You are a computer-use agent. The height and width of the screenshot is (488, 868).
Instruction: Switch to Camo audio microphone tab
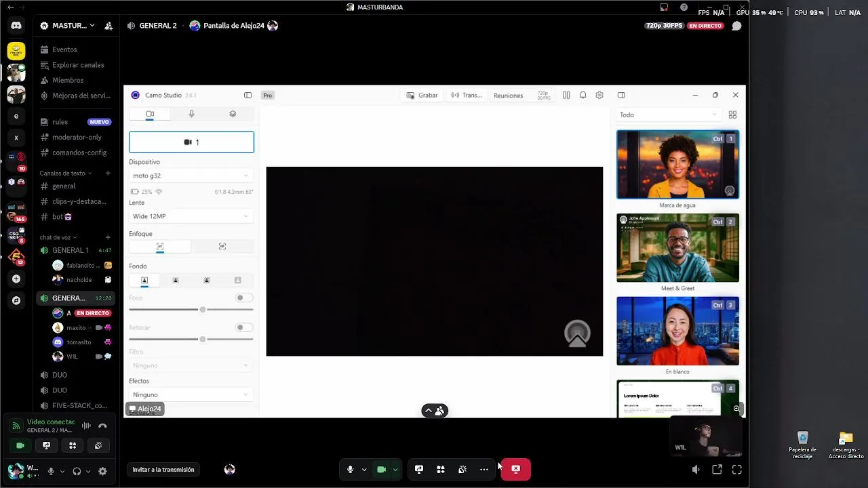pos(191,114)
